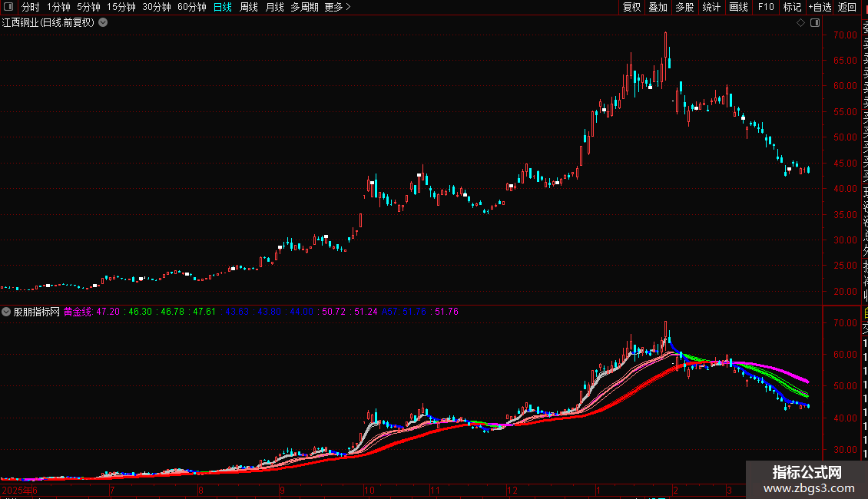Open the 更多 periods expander
This screenshot has height=499, width=868.
(337, 7)
